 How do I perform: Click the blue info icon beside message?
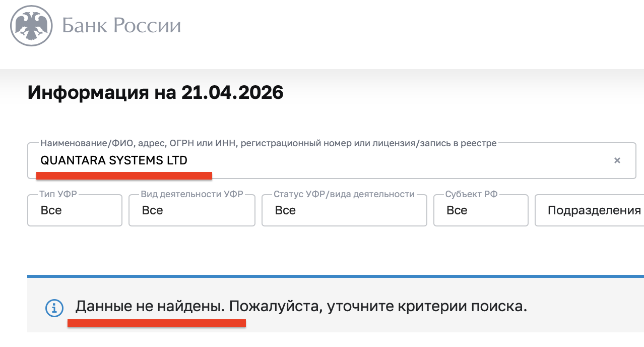(x=54, y=307)
